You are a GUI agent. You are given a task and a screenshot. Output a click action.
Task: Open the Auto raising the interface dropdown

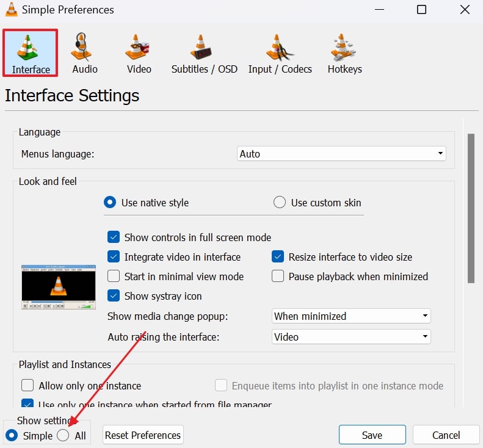(x=351, y=337)
